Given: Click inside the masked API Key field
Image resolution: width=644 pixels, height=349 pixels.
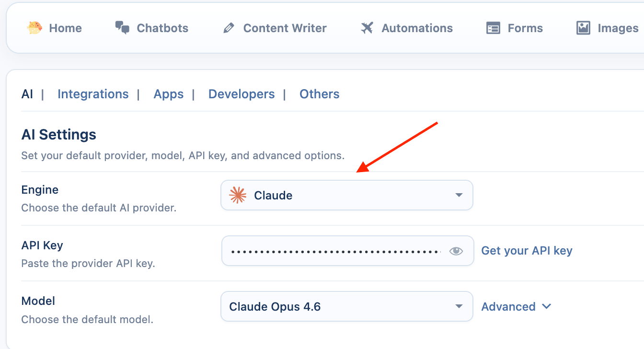Looking at the screenshot, I should pos(335,251).
